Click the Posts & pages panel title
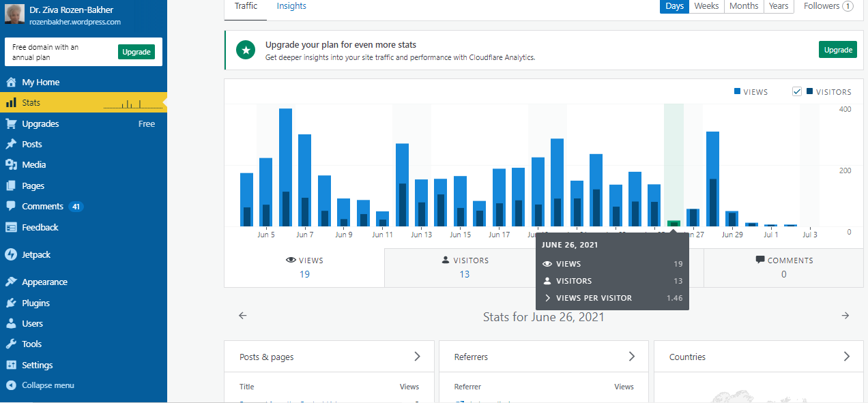 (267, 357)
